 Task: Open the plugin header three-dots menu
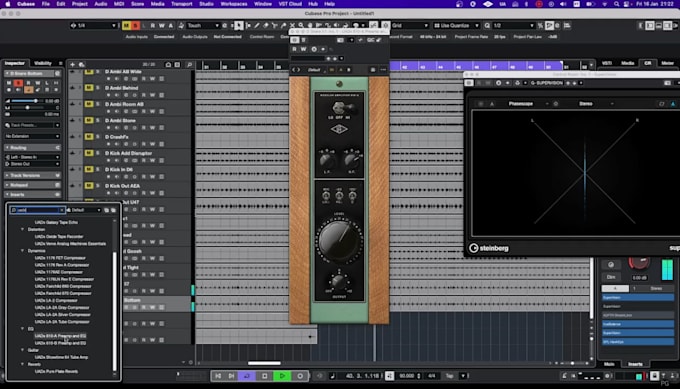(x=383, y=70)
